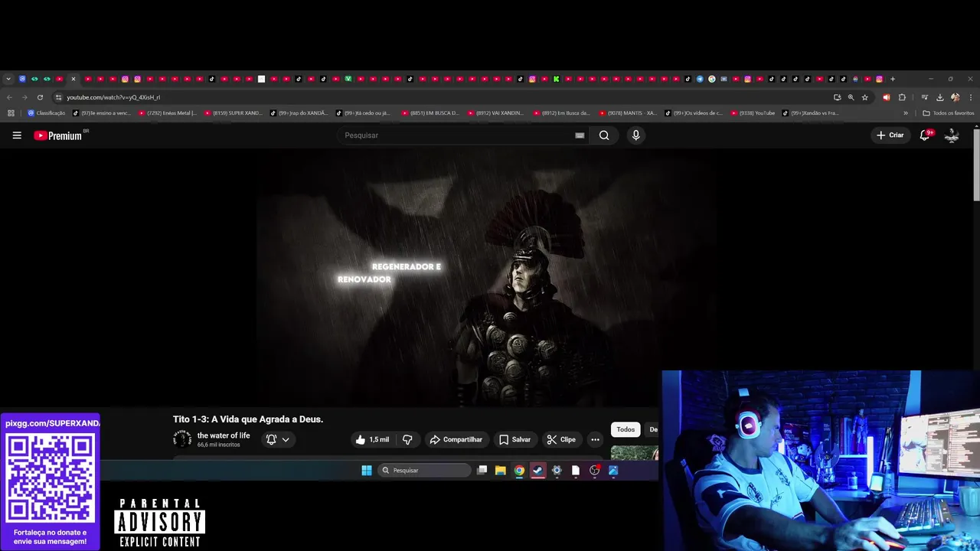This screenshot has width=980, height=551.
Task: Expand the subscription notification bell dropdown
Action: 278,439
